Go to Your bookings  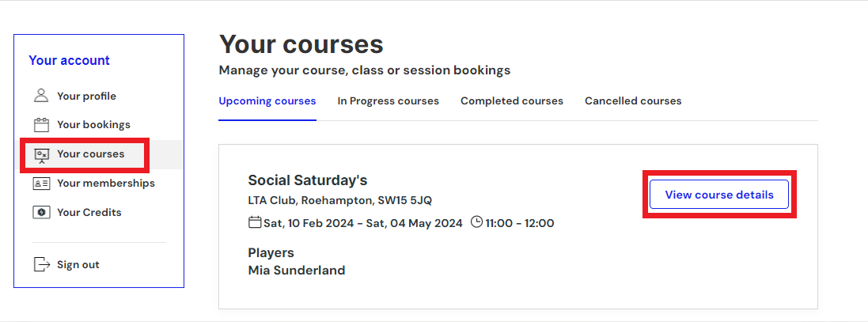click(x=93, y=125)
